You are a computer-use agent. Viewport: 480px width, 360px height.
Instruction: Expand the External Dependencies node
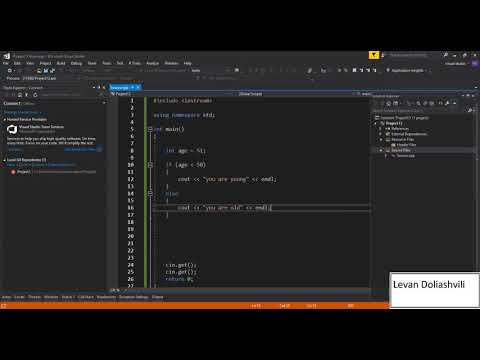pyautogui.click(x=381, y=134)
